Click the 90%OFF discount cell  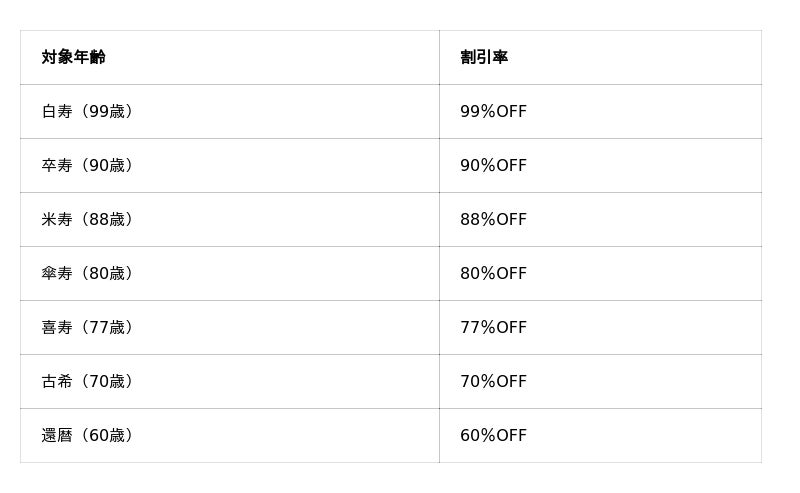click(493, 165)
